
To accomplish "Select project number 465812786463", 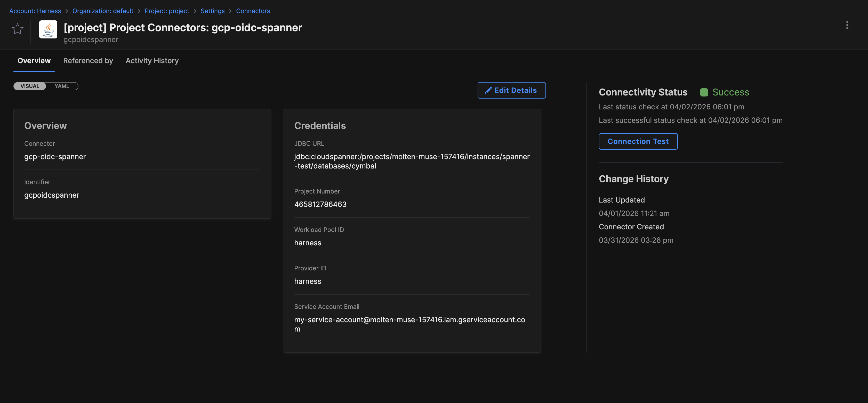I will pos(320,204).
